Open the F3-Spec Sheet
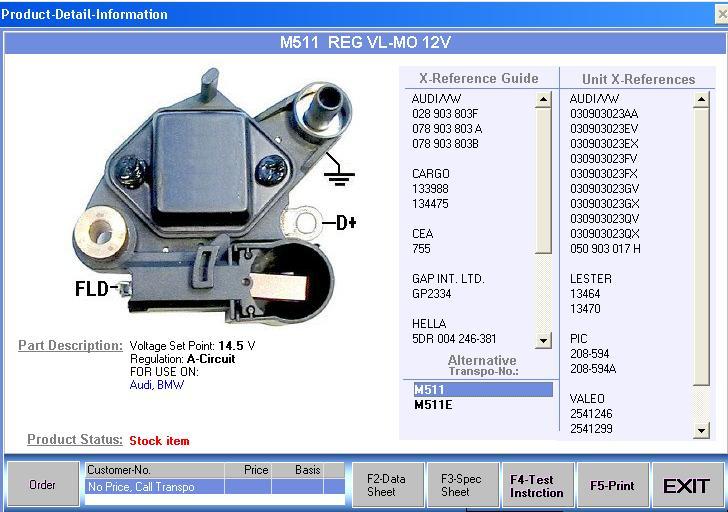This screenshot has width=728, height=512. point(462,485)
